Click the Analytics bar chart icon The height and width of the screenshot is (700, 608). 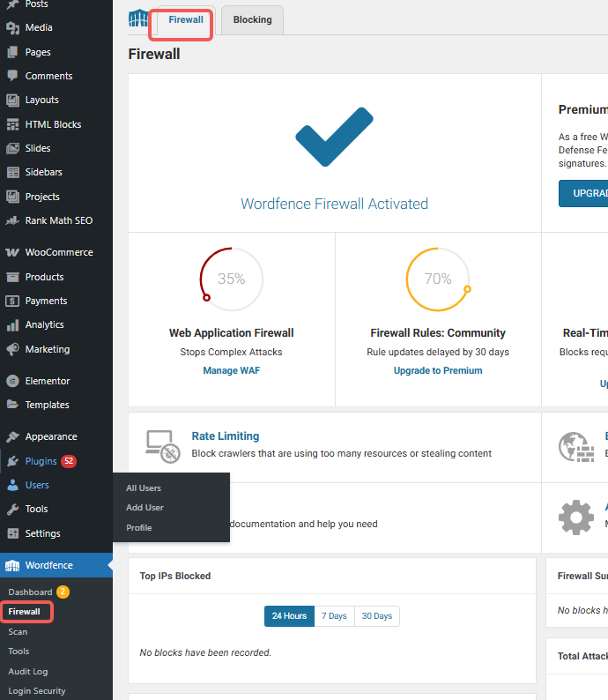click(12, 325)
